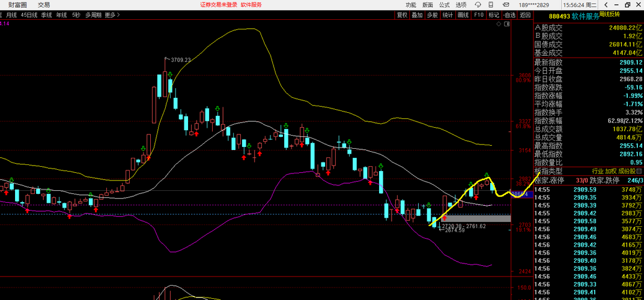Switch to 年线 period tab
The height and width of the screenshot is (300, 644).
(62, 15)
